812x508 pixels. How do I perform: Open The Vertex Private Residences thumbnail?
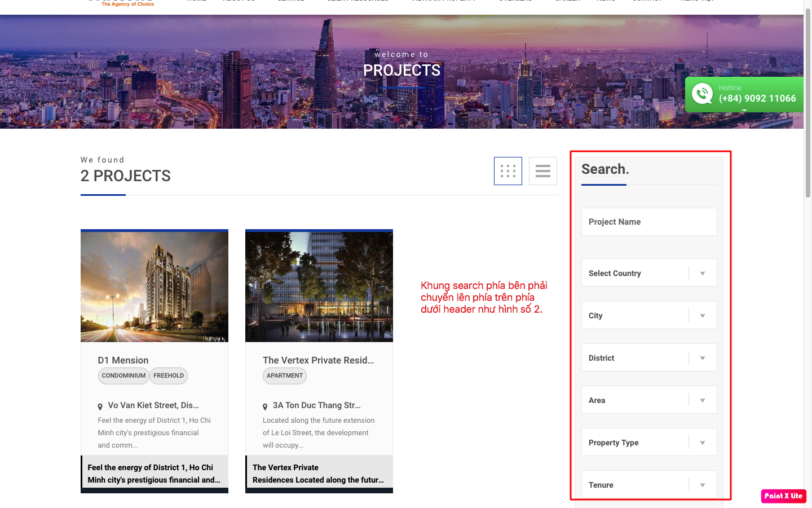[x=319, y=287]
